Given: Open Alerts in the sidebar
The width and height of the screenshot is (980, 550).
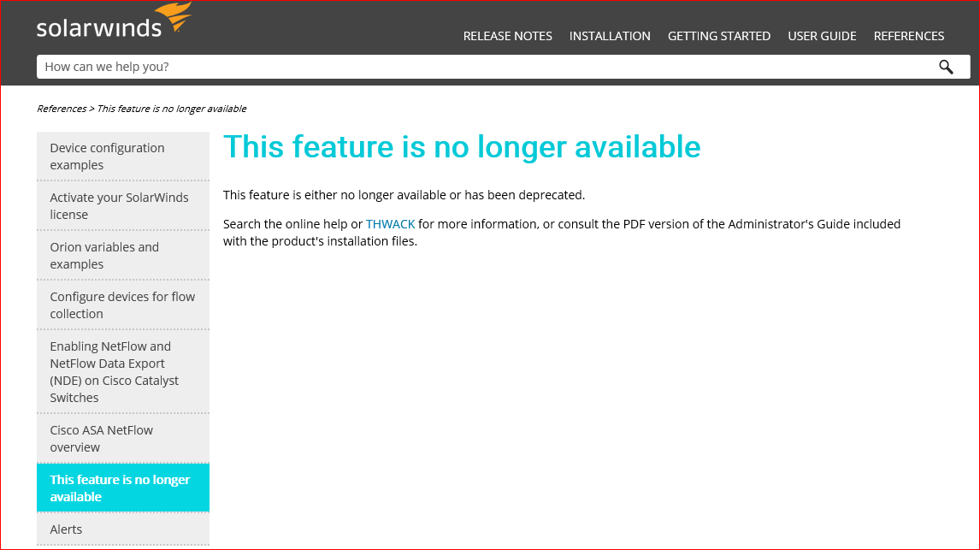Looking at the screenshot, I should click(123, 529).
